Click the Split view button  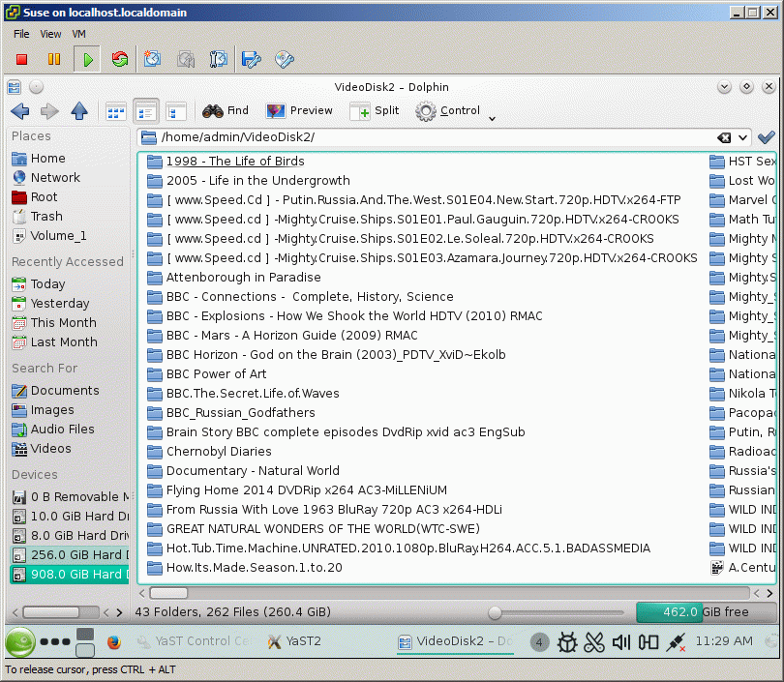click(x=375, y=110)
